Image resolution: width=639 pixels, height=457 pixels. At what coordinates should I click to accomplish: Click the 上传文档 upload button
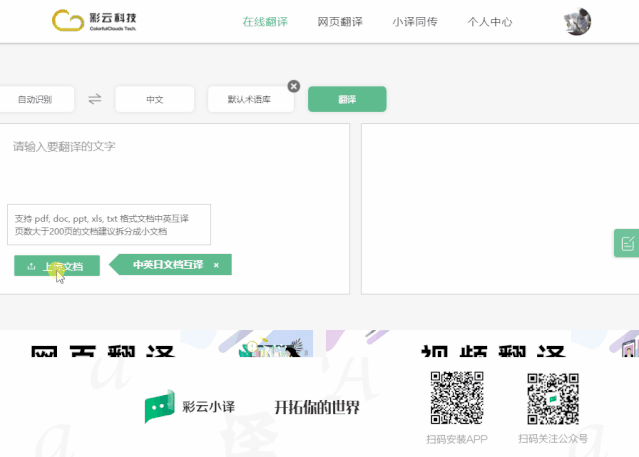click(57, 266)
